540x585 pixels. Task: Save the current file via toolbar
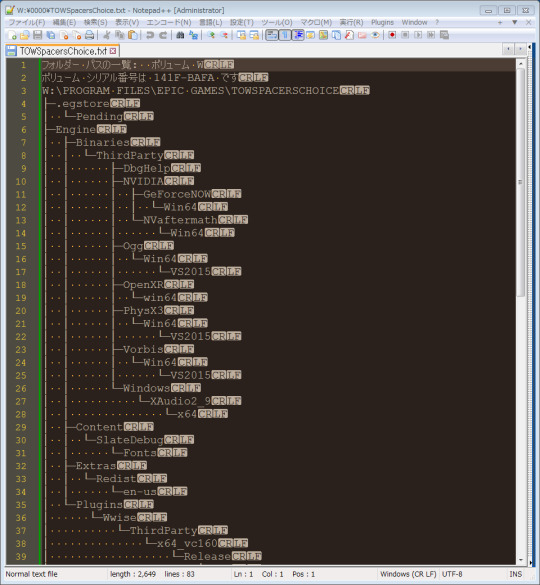pyautogui.click(x=37, y=35)
